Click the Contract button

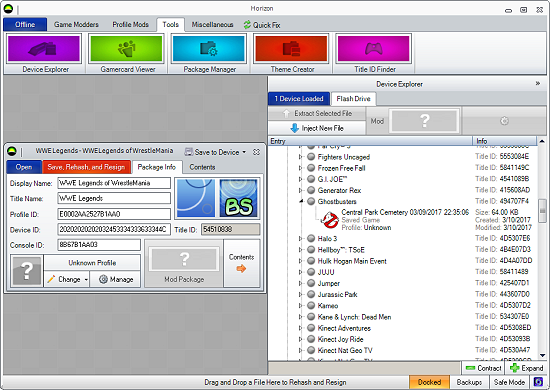483,368
